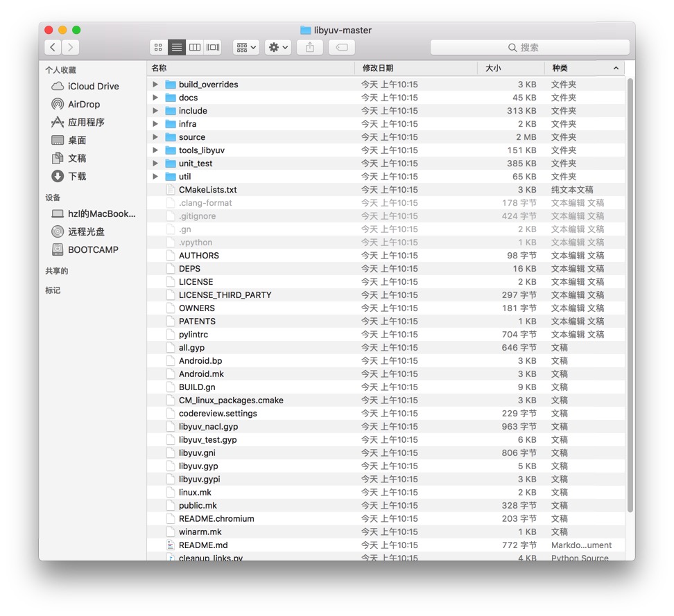This screenshot has width=674, height=616.
Task: Switch to cover flow view
Action: pos(213,47)
